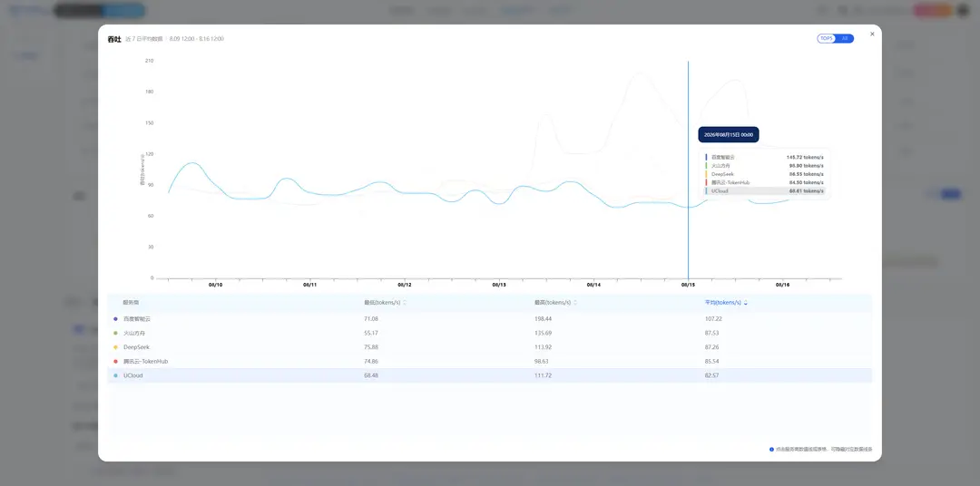This screenshot has height=486, width=980.
Task: Select the 百度智能云 provider row name
Action: (137, 318)
